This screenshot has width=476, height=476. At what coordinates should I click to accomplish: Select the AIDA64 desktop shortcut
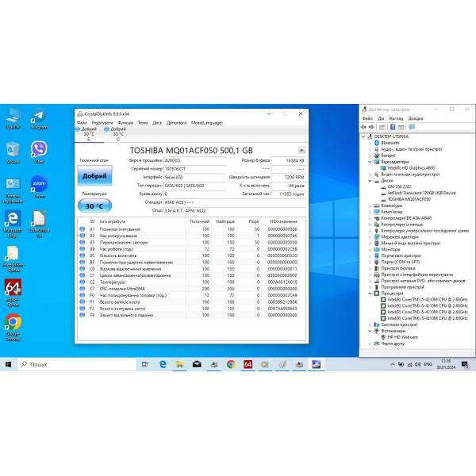pos(13,293)
